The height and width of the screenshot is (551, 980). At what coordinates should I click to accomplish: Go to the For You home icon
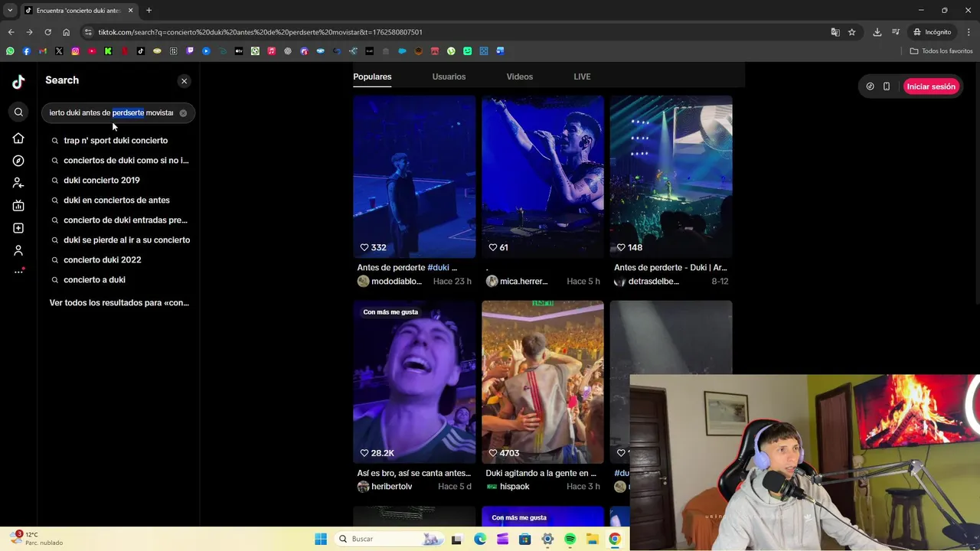coord(18,139)
